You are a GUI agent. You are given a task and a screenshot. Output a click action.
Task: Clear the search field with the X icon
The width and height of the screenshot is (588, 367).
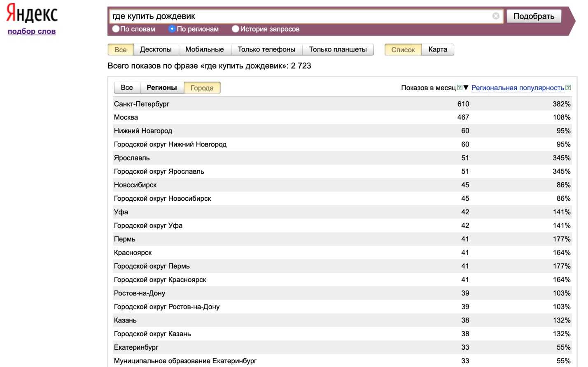coord(496,16)
